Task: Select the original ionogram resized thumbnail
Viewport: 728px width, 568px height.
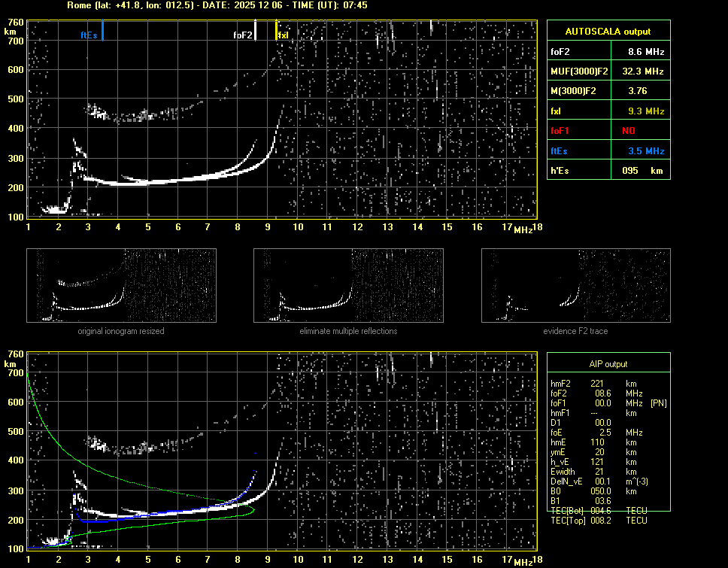Action: click(x=121, y=287)
